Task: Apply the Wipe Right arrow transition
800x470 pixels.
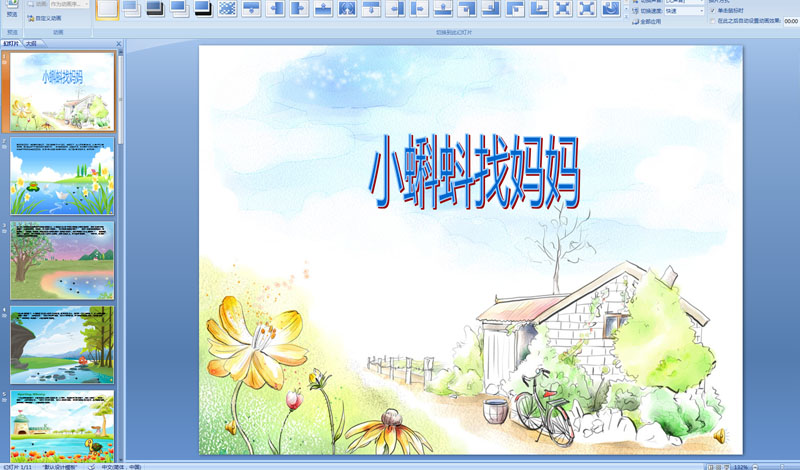Action: (299, 9)
